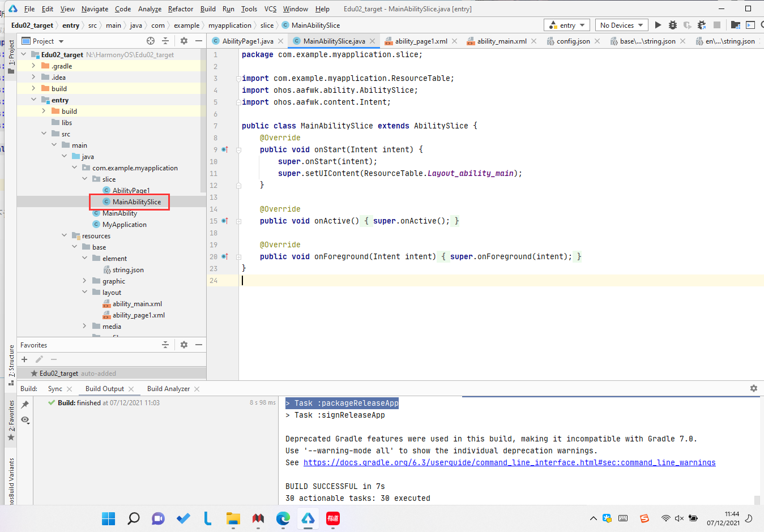Collapse all in the Project panel header

pyautogui.click(x=165, y=41)
